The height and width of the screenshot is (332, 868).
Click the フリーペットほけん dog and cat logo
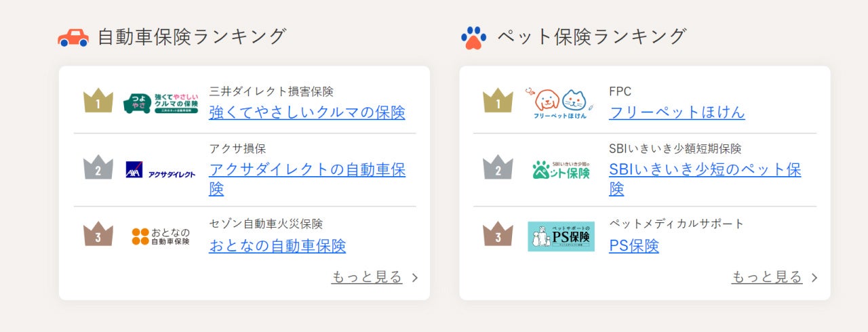[561, 104]
